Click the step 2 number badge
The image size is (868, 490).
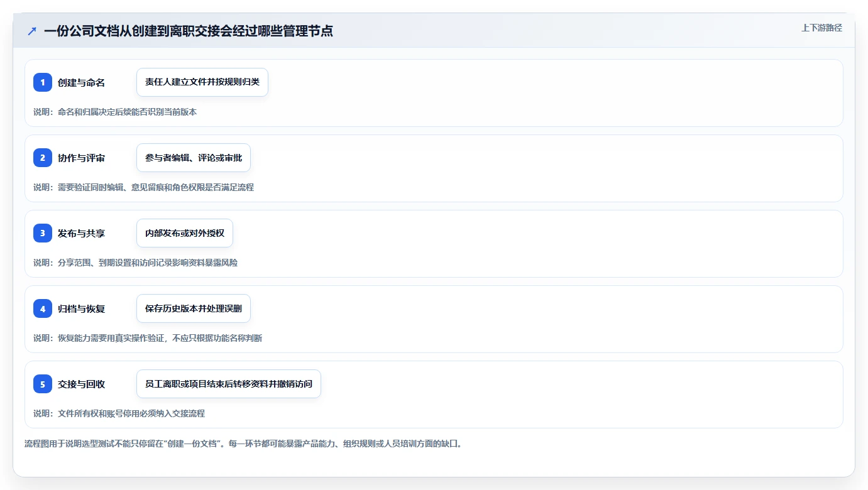(x=43, y=158)
